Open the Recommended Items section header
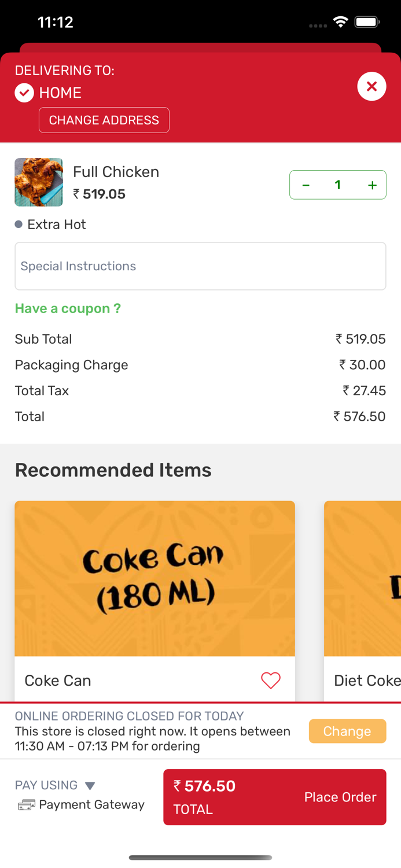Image resolution: width=401 pixels, height=868 pixels. [x=113, y=470]
